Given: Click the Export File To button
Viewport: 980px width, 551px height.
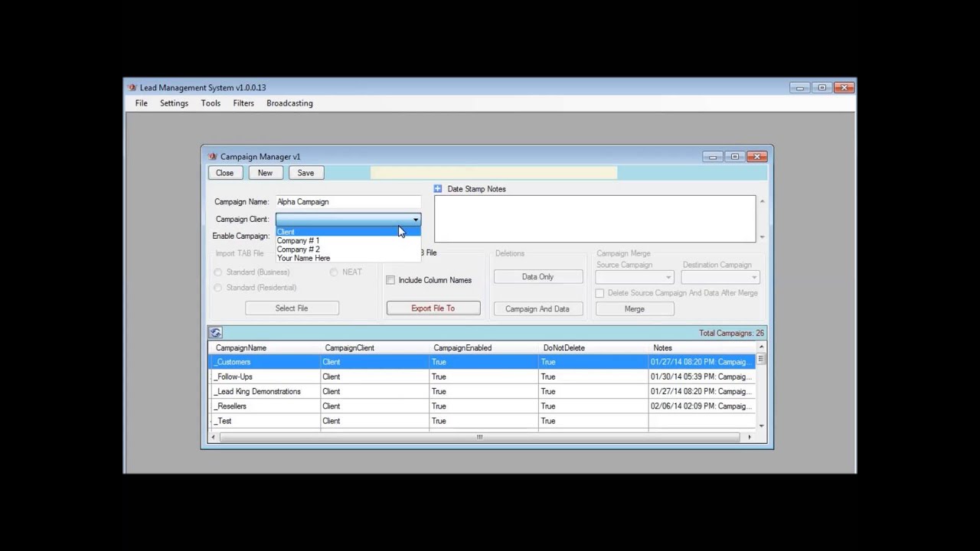Looking at the screenshot, I should [x=433, y=308].
